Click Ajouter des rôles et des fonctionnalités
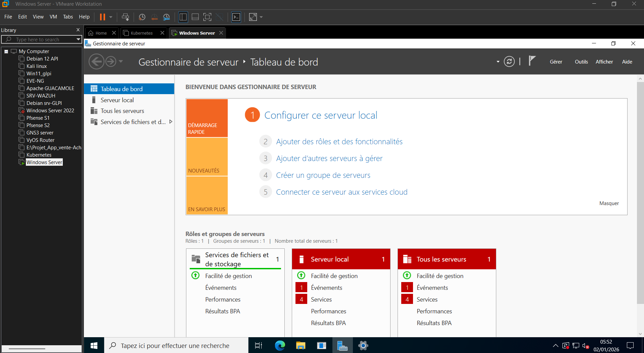Viewport: 644px width, 353px height. click(339, 142)
